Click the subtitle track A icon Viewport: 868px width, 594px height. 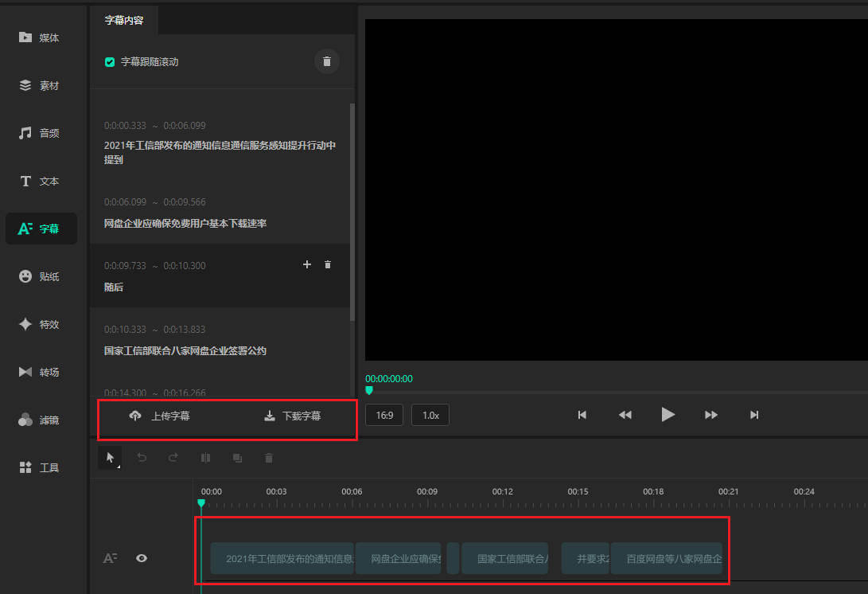tap(110, 558)
